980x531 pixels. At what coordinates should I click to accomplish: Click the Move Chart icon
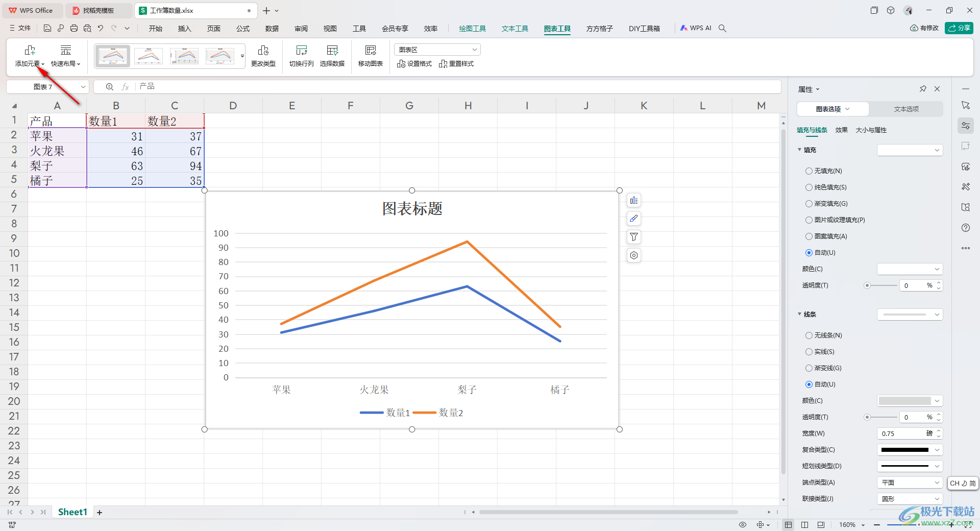point(371,50)
